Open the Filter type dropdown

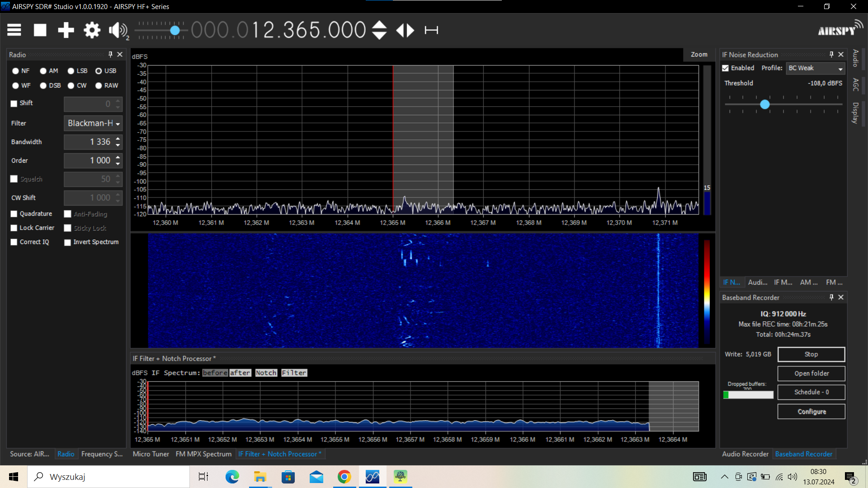pos(93,123)
